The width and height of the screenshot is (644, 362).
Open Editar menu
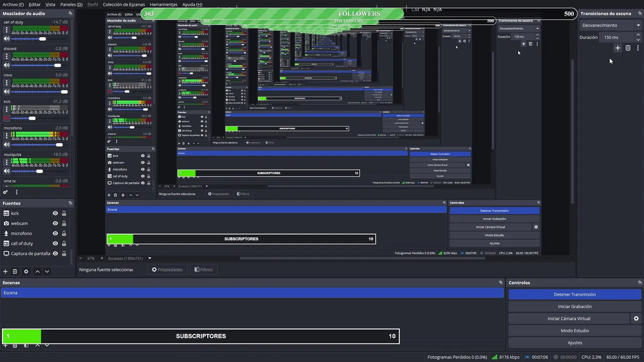[x=35, y=5]
